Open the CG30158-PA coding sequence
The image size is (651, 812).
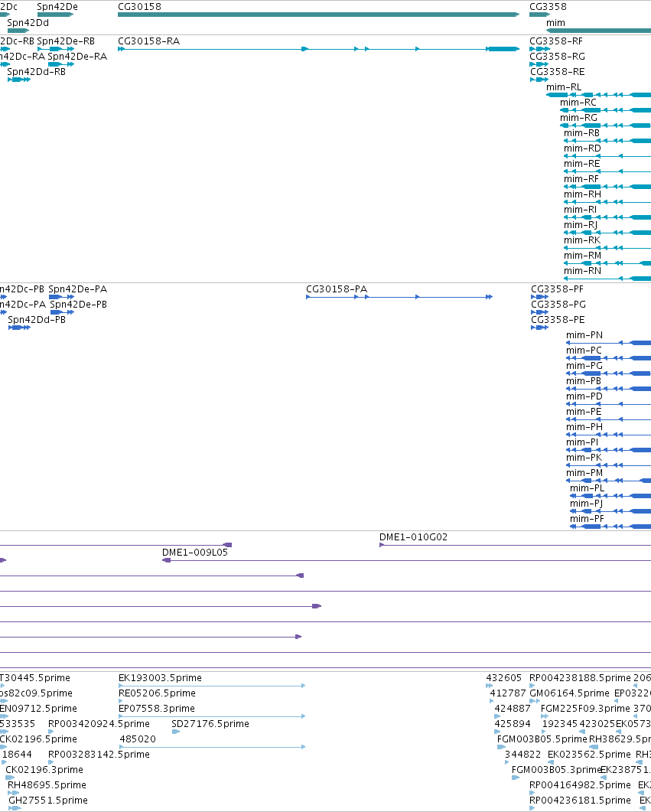337,289
